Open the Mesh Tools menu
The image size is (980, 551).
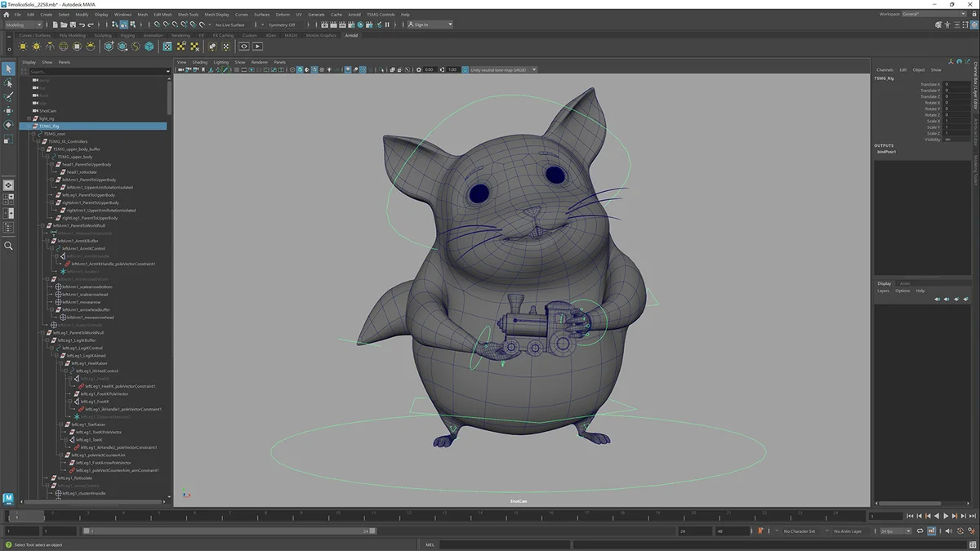point(188,14)
